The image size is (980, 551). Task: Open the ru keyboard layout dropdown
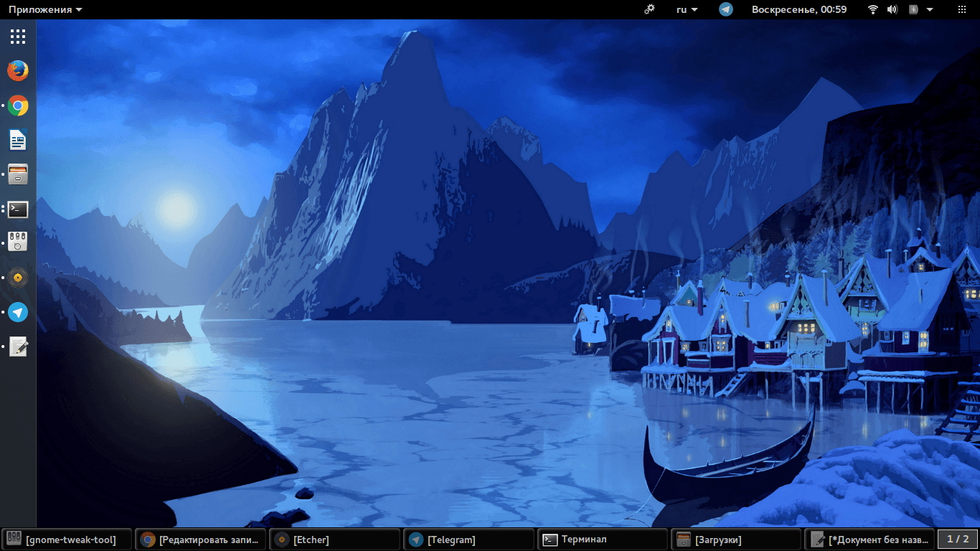coord(687,9)
